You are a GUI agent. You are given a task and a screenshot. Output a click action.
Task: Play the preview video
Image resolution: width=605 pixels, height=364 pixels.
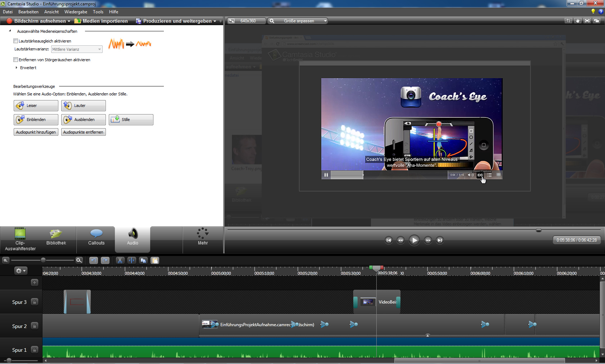pos(414,240)
